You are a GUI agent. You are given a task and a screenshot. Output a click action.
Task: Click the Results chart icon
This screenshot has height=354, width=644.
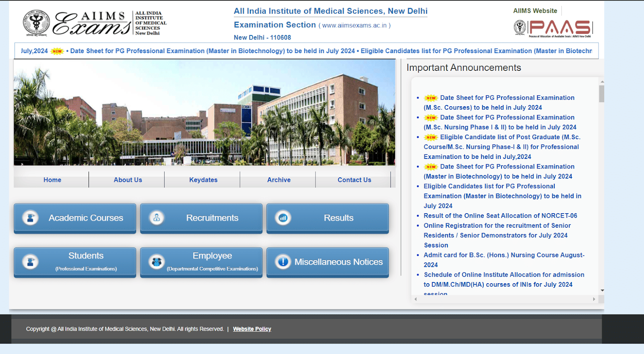283,218
